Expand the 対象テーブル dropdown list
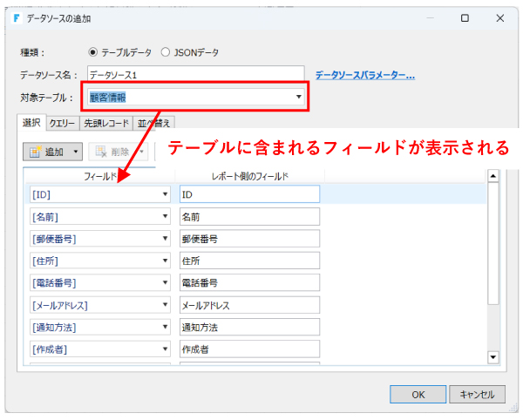Screen dimensions: 523x420 tap(298, 97)
